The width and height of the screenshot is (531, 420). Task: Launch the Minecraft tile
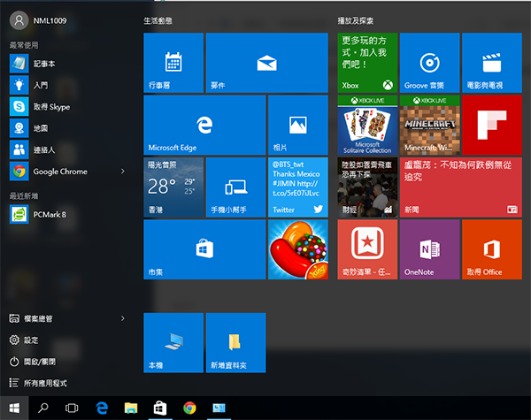pos(430,125)
